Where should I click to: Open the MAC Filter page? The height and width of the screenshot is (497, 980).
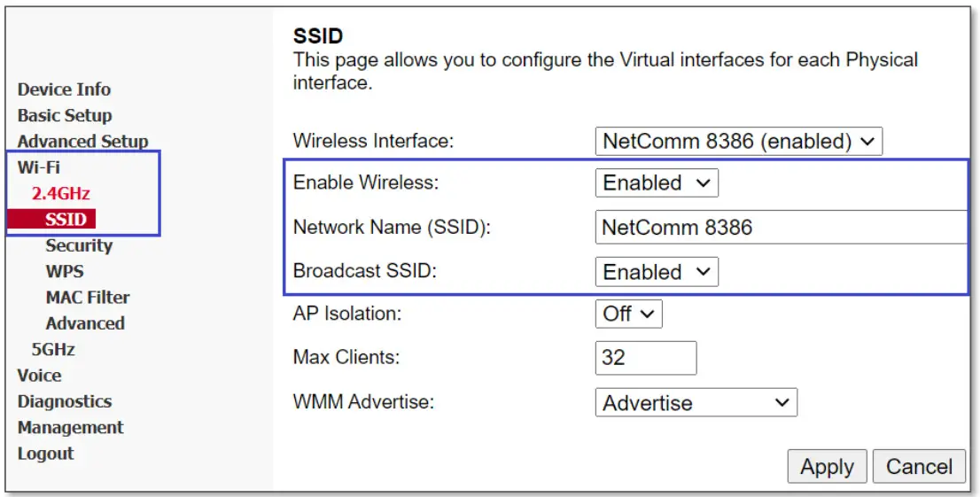88,298
